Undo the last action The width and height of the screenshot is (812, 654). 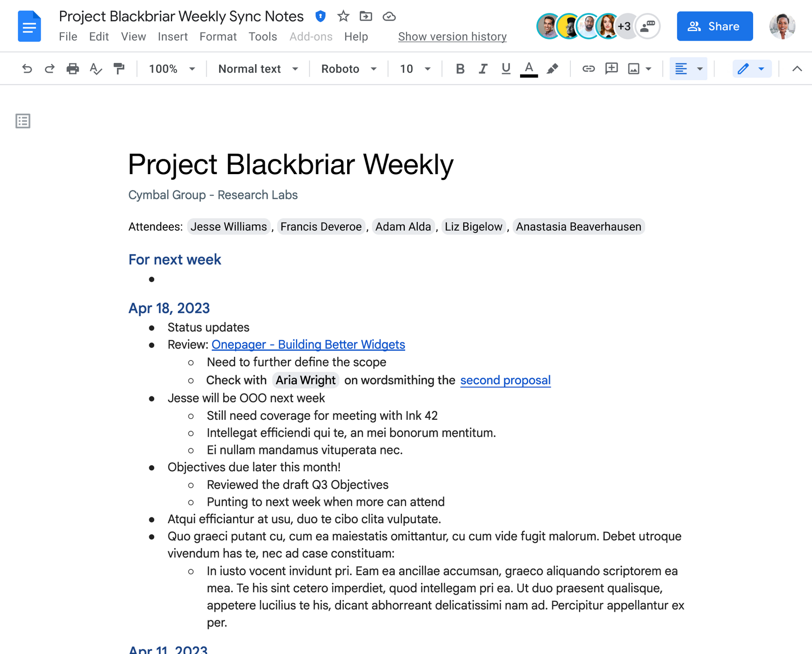pos(27,69)
